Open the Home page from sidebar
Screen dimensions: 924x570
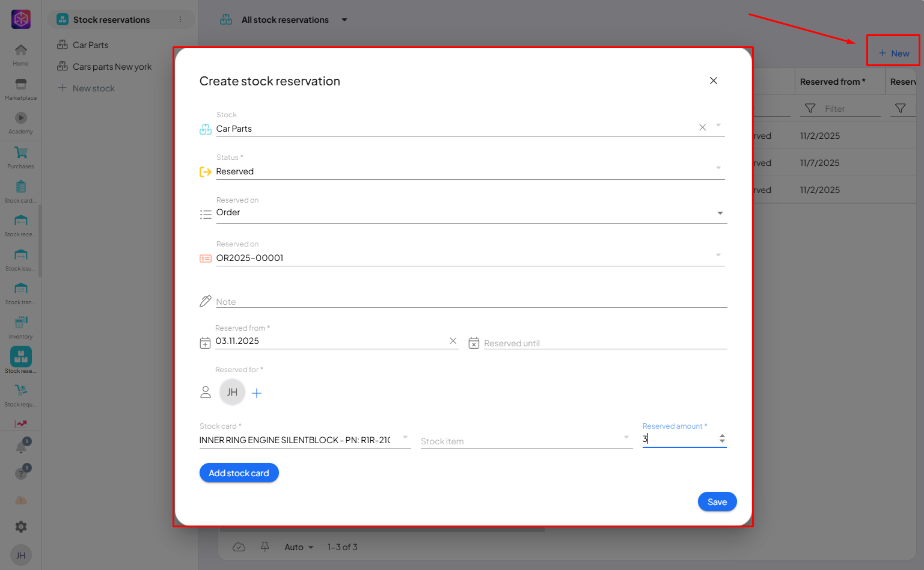point(21,54)
